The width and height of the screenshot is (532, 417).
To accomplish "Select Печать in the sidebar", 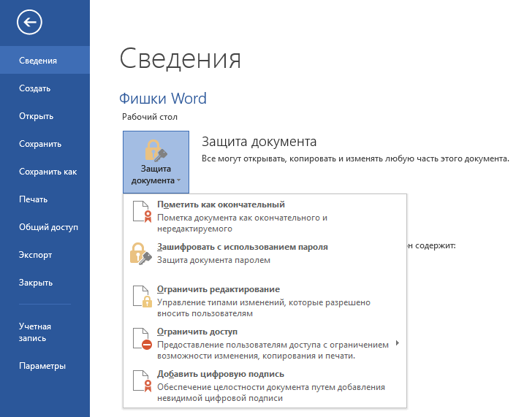I will [45, 199].
